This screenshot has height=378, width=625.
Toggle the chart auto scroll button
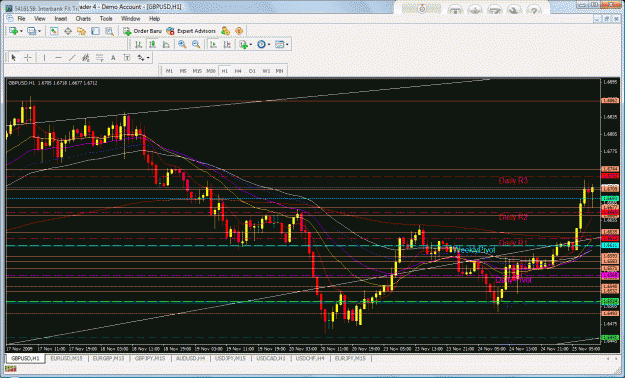coord(213,44)
